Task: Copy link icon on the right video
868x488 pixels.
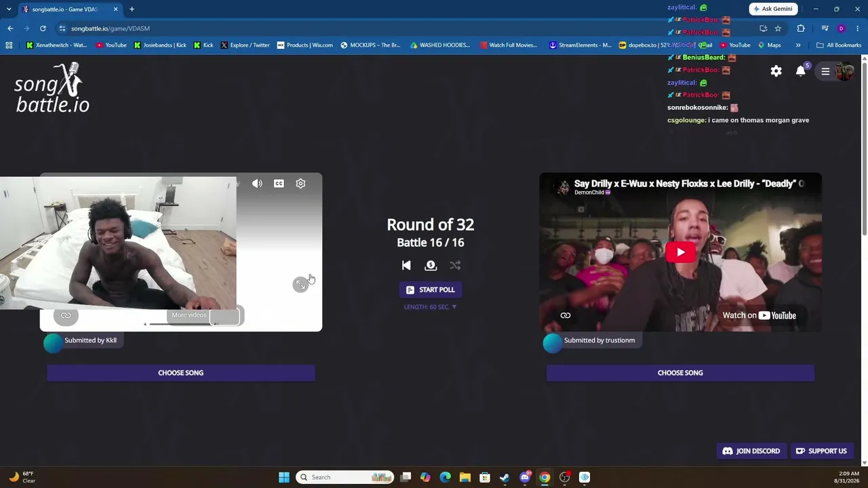Action: [x=566, y=315]
